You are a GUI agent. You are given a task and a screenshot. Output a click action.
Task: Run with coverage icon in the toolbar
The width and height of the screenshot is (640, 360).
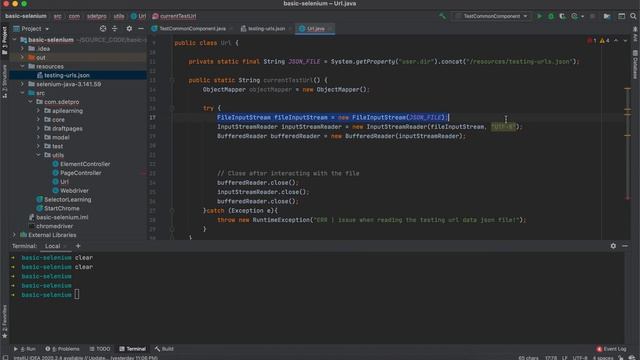pos(562,16)
